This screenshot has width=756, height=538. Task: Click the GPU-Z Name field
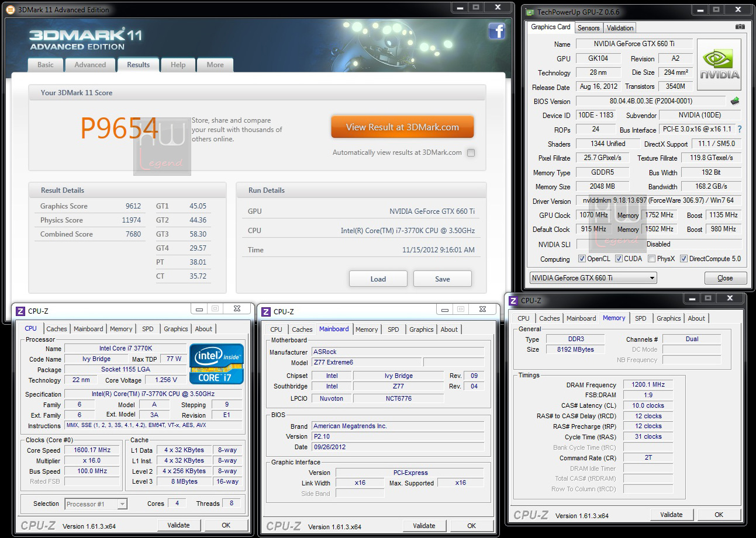point(634,44)
